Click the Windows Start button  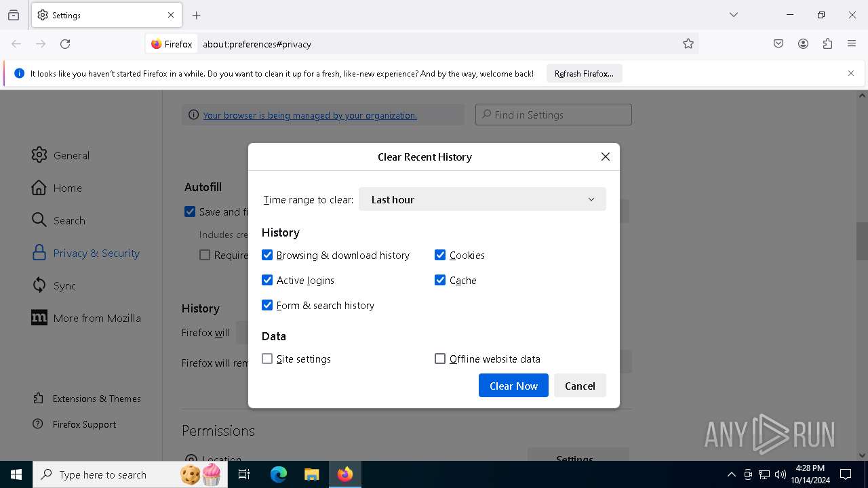click(x=16, y=474)
